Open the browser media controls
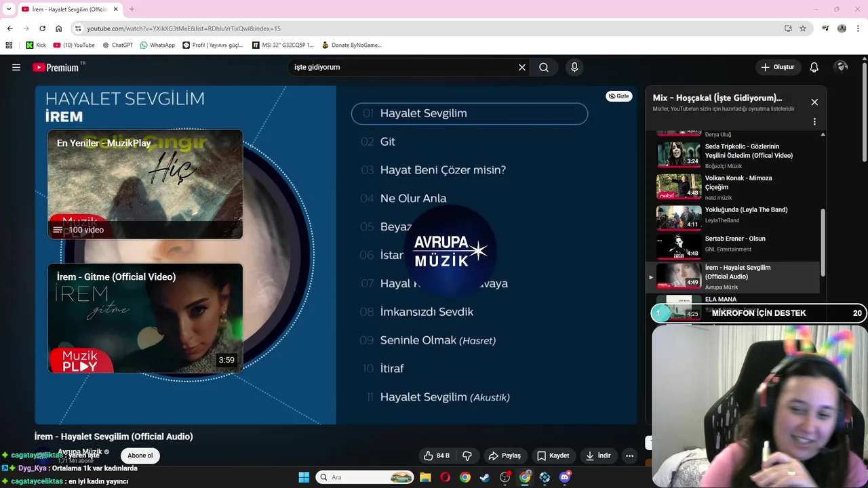This screenshot has height=488, width=868. pyautogui.click(x=825, y=28)
